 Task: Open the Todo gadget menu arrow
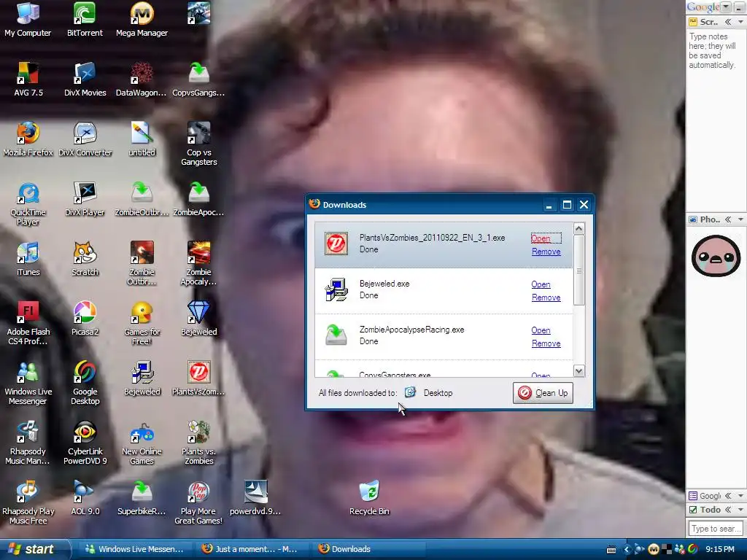tap(740, 510)
